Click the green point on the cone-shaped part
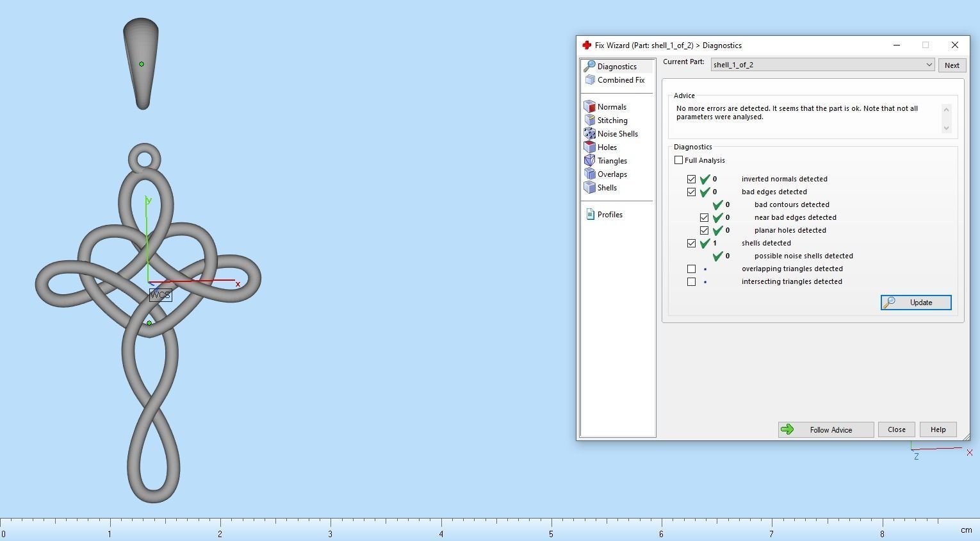Image resolution: width=980 pixels, height=541 pixels. click(142, 64)
